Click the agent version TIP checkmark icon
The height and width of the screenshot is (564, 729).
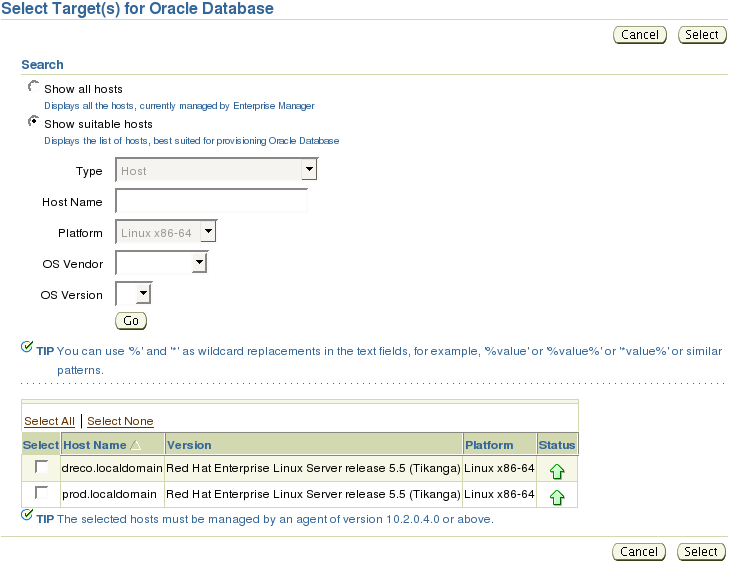[x=27, y=515]
